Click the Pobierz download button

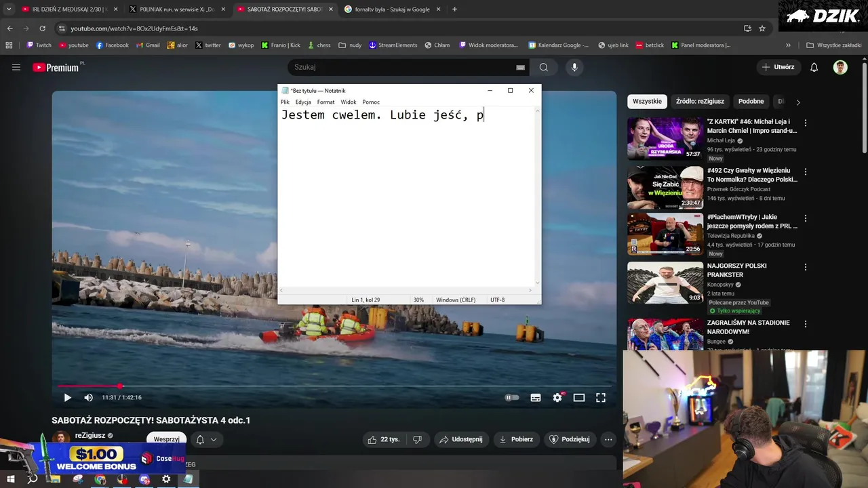pyautogui.click(x=517, y=439)
